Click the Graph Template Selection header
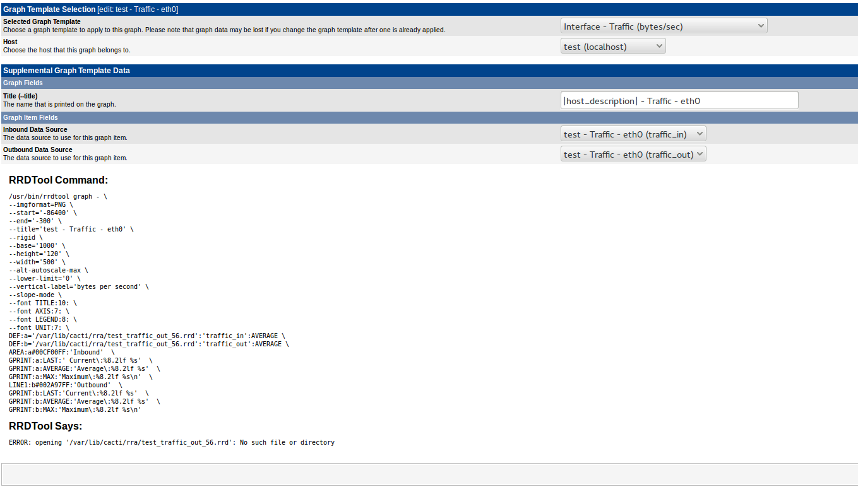The height and width of the screenshot is (504, 858). [429, 9]
